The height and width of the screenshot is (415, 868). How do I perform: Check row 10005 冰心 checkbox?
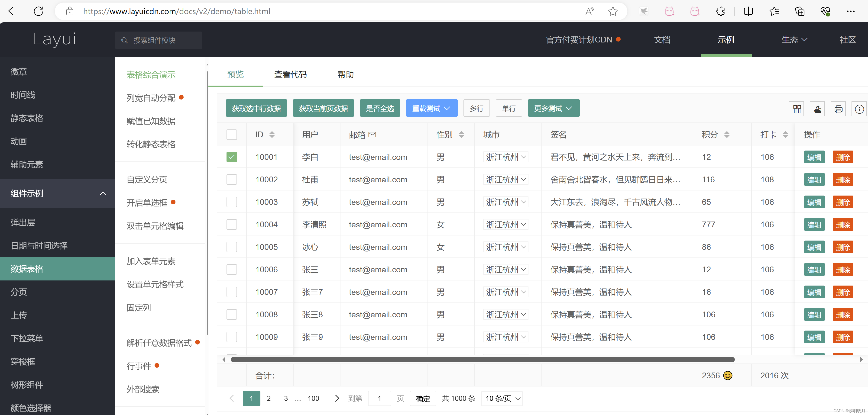231,247
